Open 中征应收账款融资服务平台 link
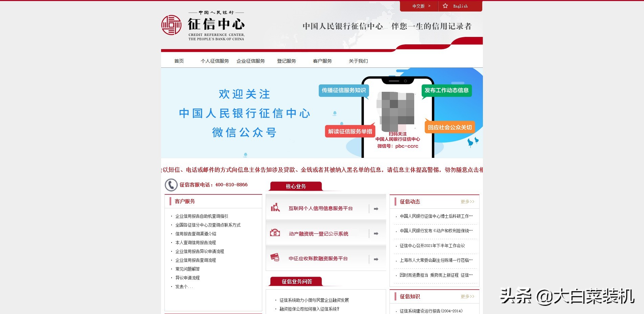This screenshot has width=644, height=314. (318, 258)
